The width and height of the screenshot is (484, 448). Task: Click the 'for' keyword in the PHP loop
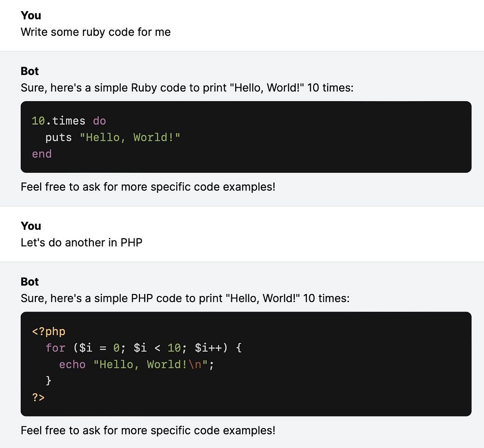pyautogui.click(x=56, y=348)
